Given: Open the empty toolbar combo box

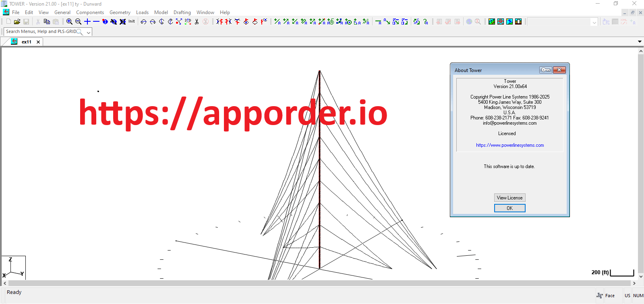Looking at the screenshot, I should [563, 22].
